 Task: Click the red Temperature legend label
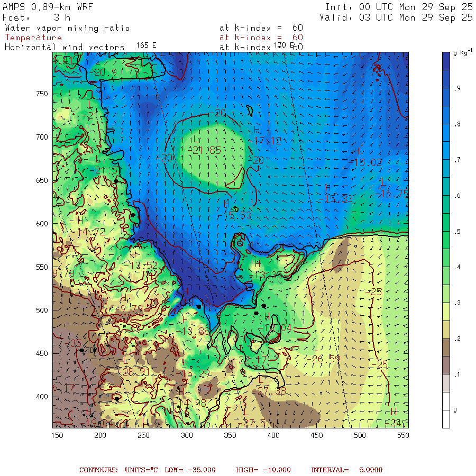pos(33,38)
